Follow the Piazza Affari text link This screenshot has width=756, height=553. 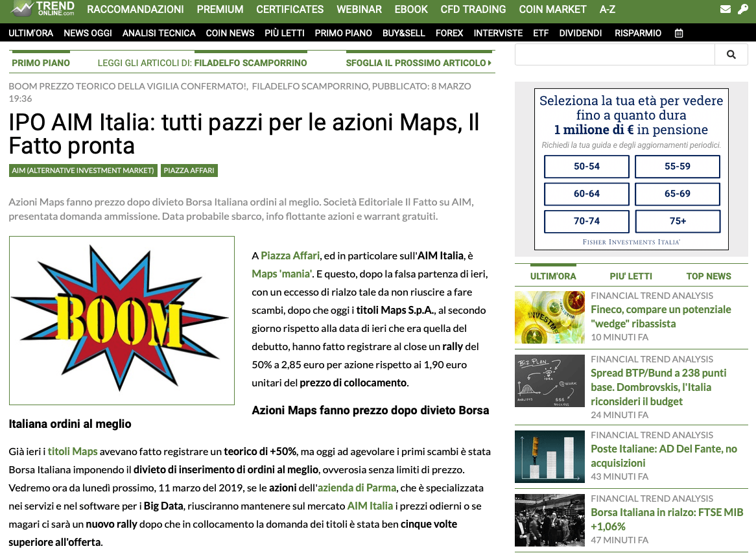[290, 255]
